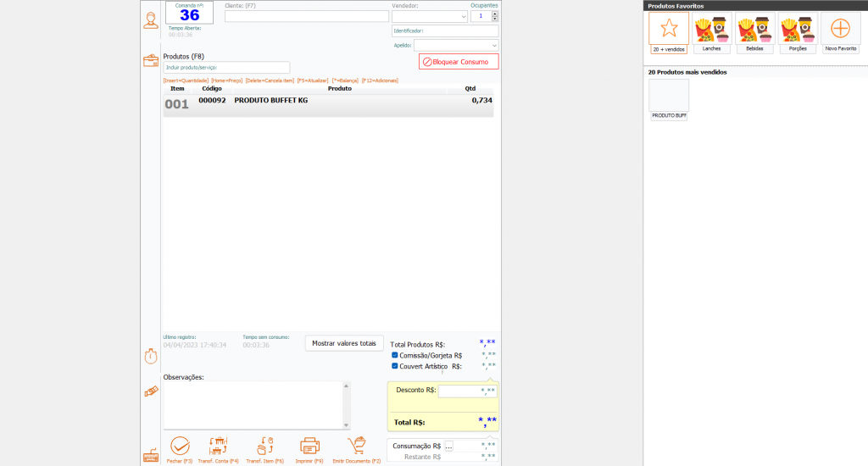
Task: Click the [F12=Adicionais] shortcut hint
Action: point(380,80)
